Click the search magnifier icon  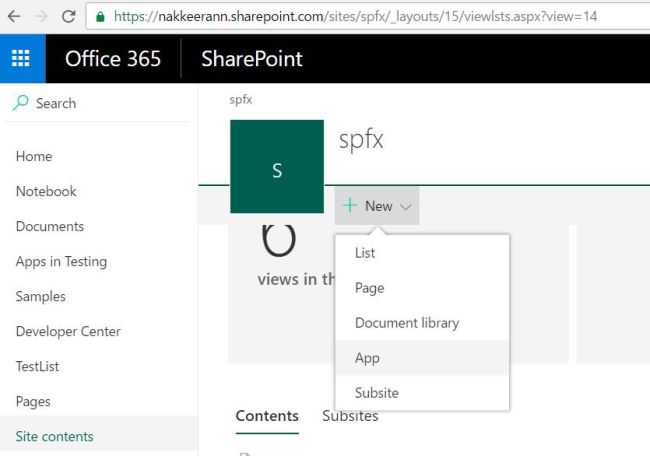(x=22, y=103)
